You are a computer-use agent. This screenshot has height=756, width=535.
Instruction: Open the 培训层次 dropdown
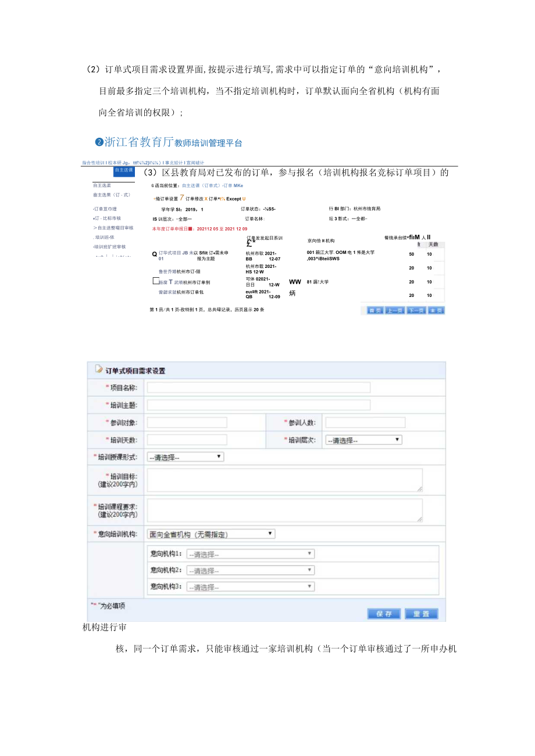363,440
